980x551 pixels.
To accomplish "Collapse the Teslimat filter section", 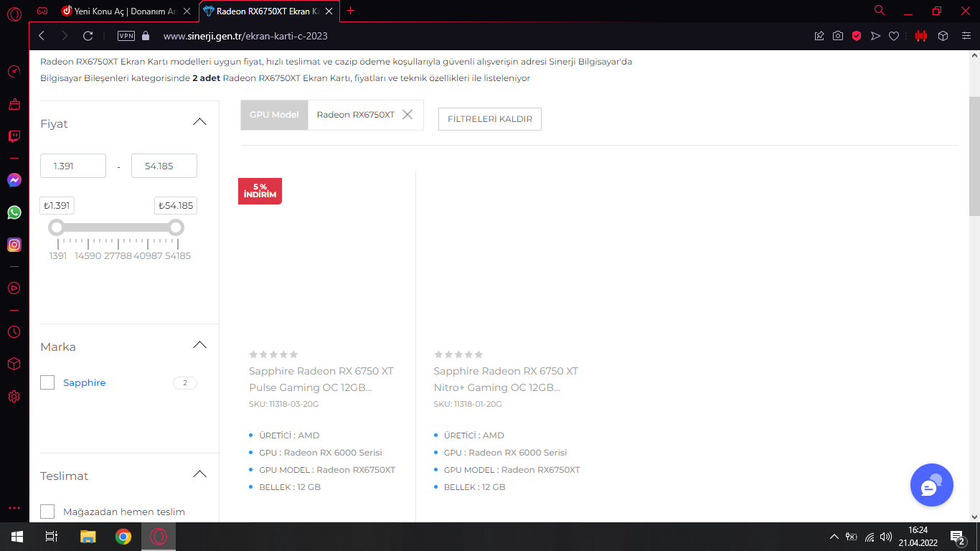I will click(x=200, y=474).
